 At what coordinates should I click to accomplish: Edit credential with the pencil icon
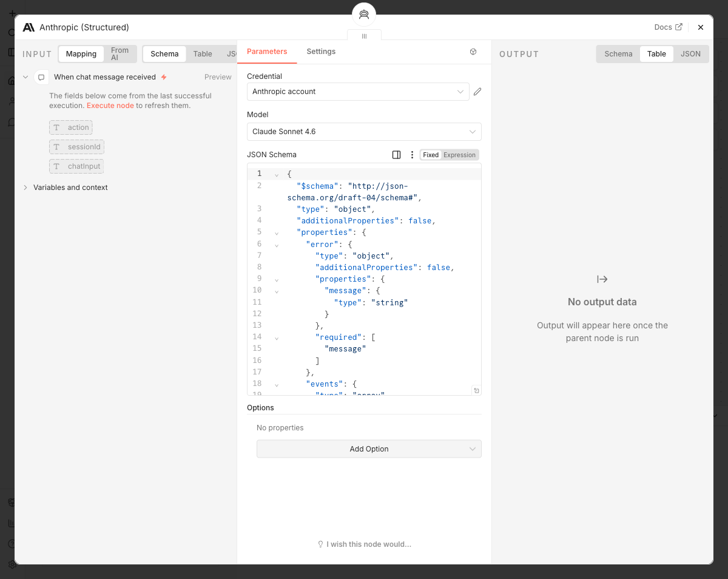coord(477,92)
